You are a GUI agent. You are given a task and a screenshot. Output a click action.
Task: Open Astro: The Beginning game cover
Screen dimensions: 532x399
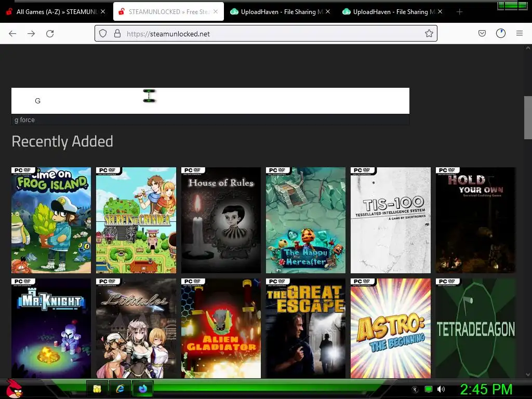pyautogui.click(x=391, y=328)
